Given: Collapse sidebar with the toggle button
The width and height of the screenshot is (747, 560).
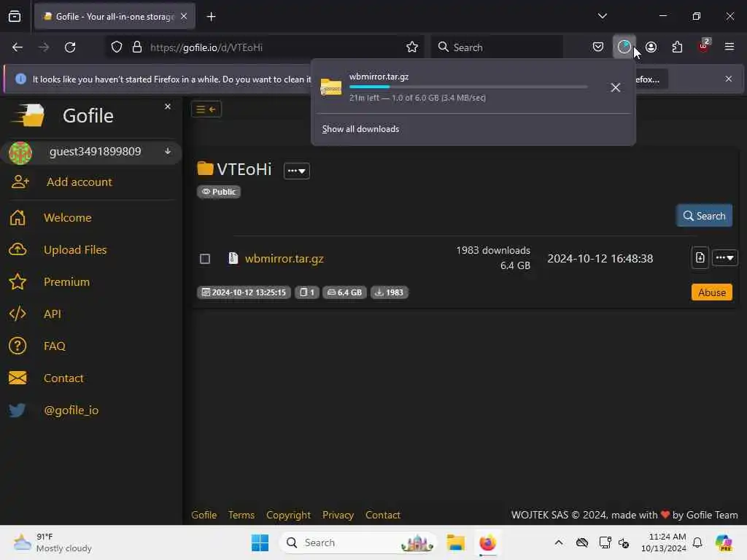Looking at the screenshot, I should (x=206, y=109).
